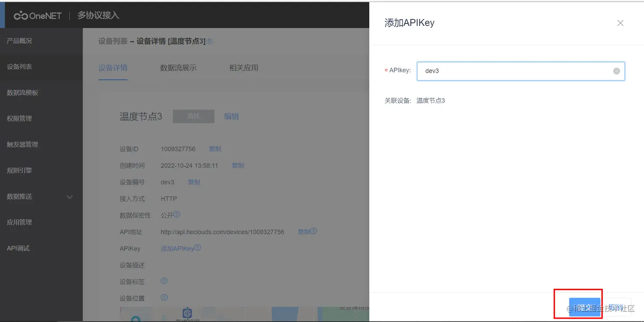Viewport: 644px width, 322px height.
Task: Click the 编辑 link beside 温度节点3
Action: pos(231,117)
